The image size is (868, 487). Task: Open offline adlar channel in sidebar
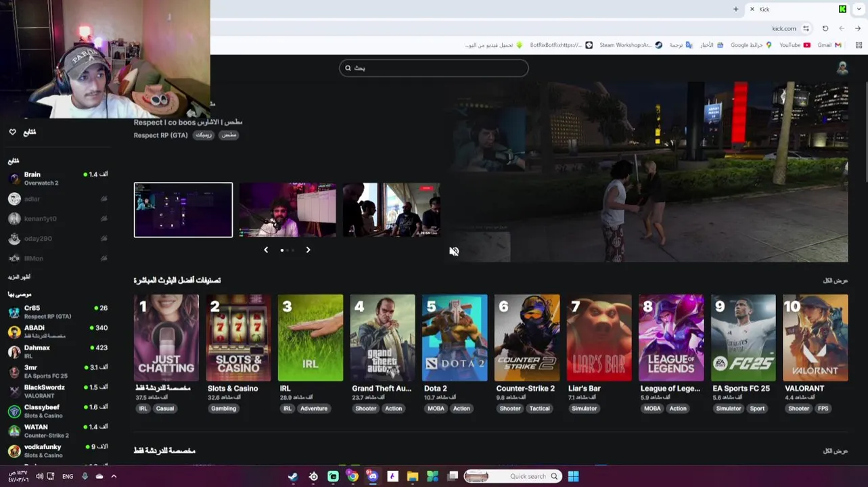tap(58, 199)
